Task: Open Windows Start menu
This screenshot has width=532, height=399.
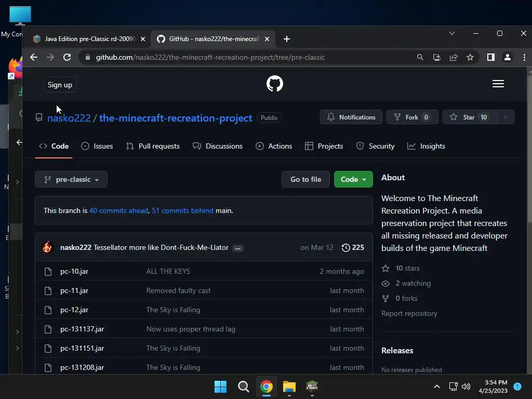Action: click(x=220, y=387)
